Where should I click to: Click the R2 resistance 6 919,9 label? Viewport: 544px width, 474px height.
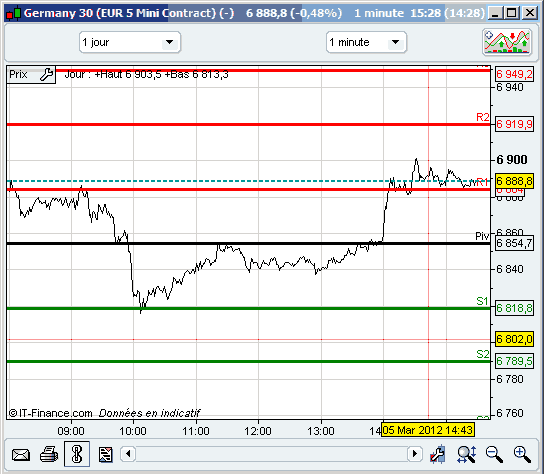click(514, 124)
